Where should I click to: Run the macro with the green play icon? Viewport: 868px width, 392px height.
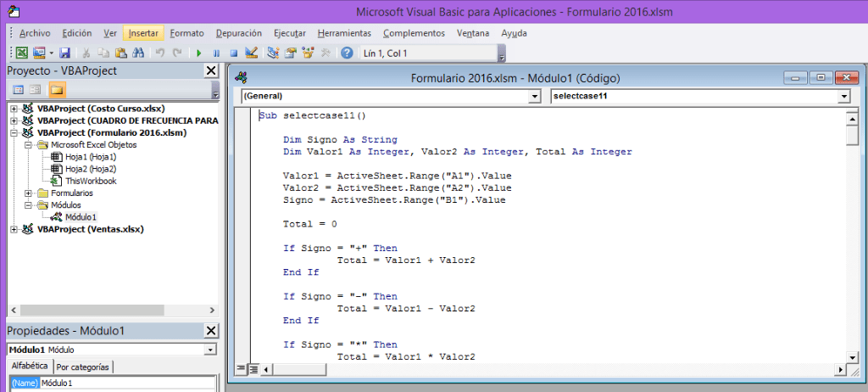pyautogui.click(x=198, y=53)
